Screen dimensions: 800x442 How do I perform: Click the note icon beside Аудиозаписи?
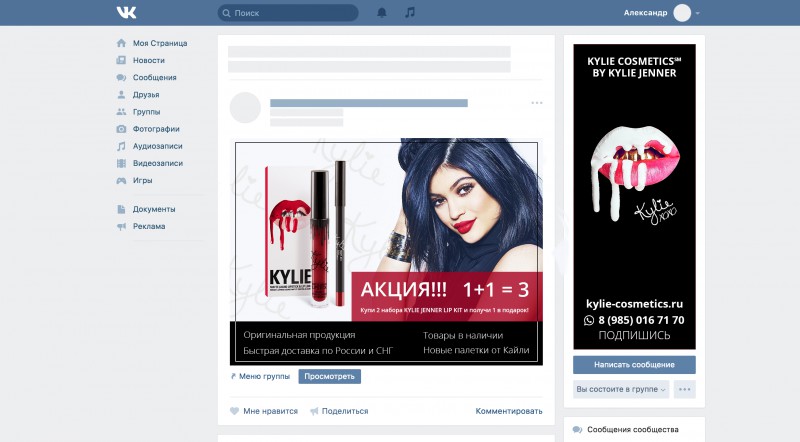tap(121, 146)
